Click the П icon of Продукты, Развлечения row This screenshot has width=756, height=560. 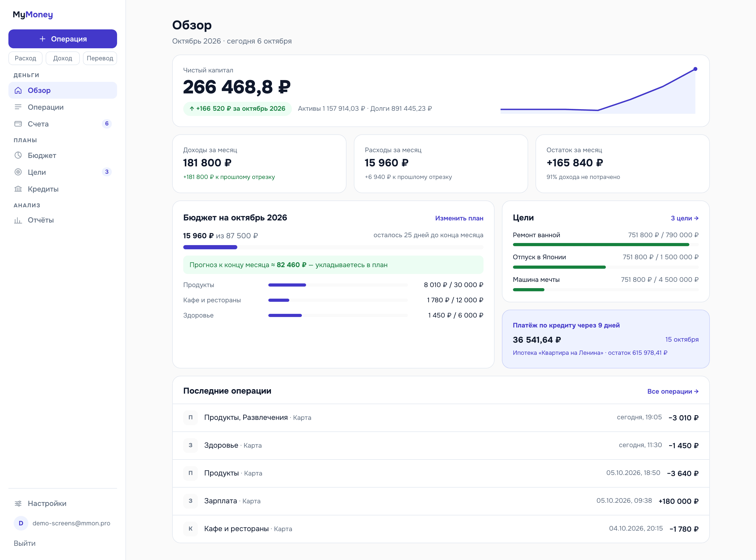point(191,418)
